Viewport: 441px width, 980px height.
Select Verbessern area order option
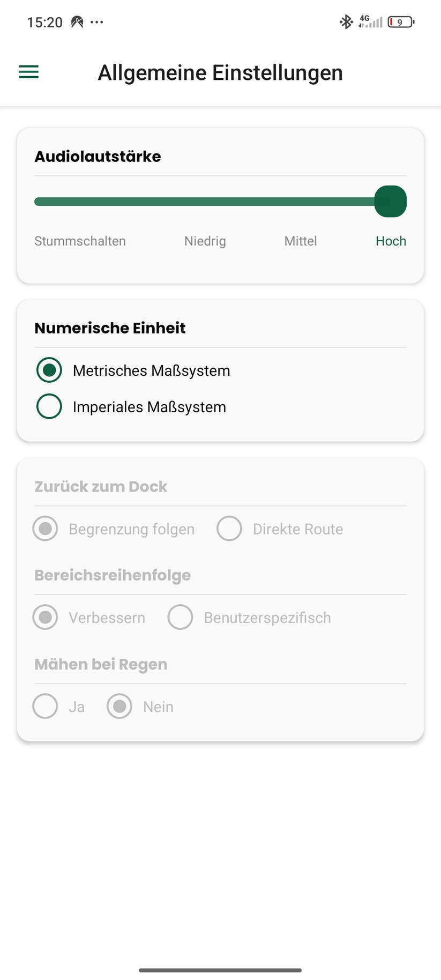tap(46, 618)
